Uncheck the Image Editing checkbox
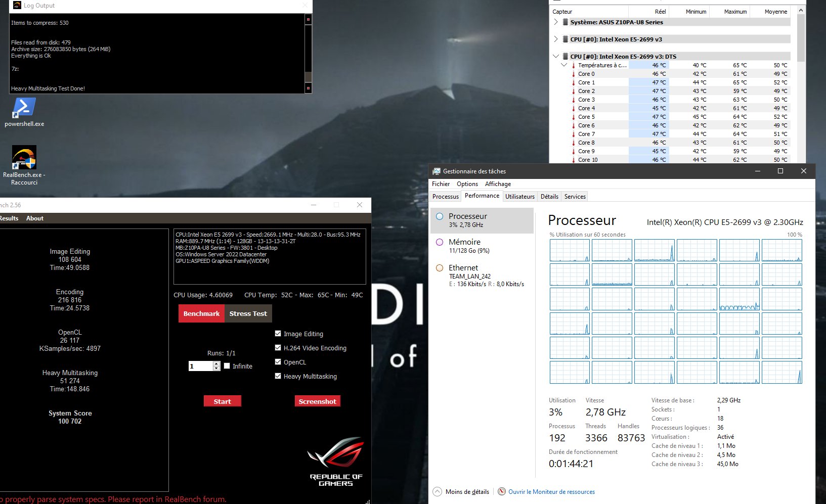Viewport: 826px width, 504px height. point(278,334)
